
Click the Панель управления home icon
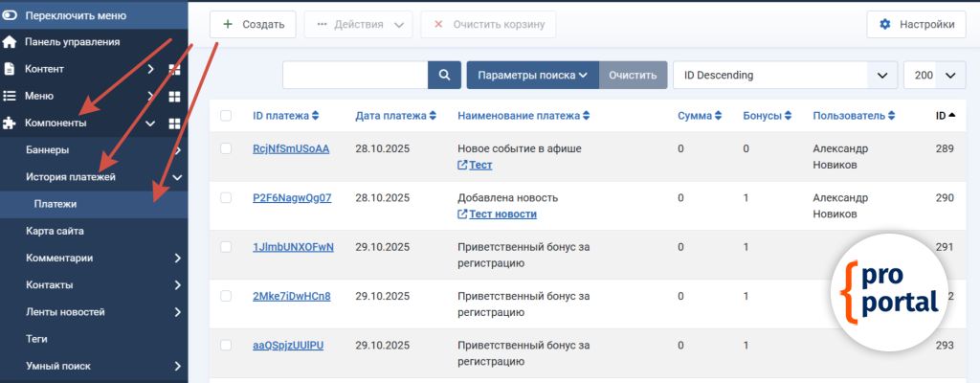click(10, 42)
